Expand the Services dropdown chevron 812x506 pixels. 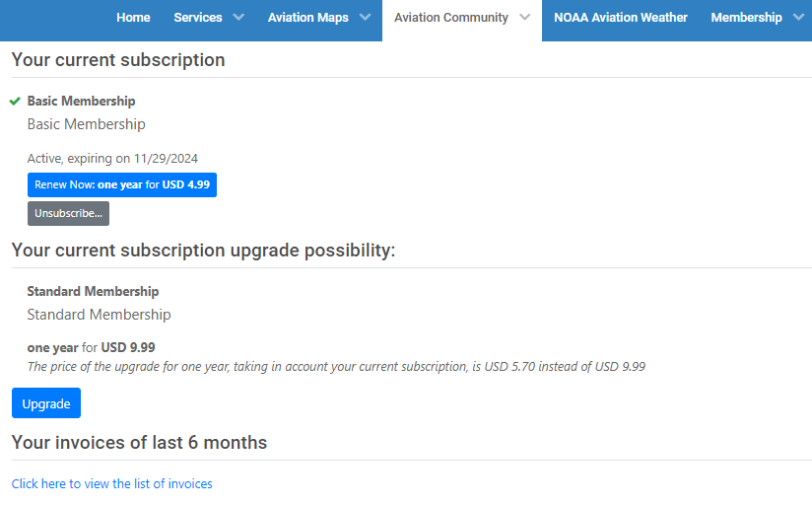(x=238, y=17)
